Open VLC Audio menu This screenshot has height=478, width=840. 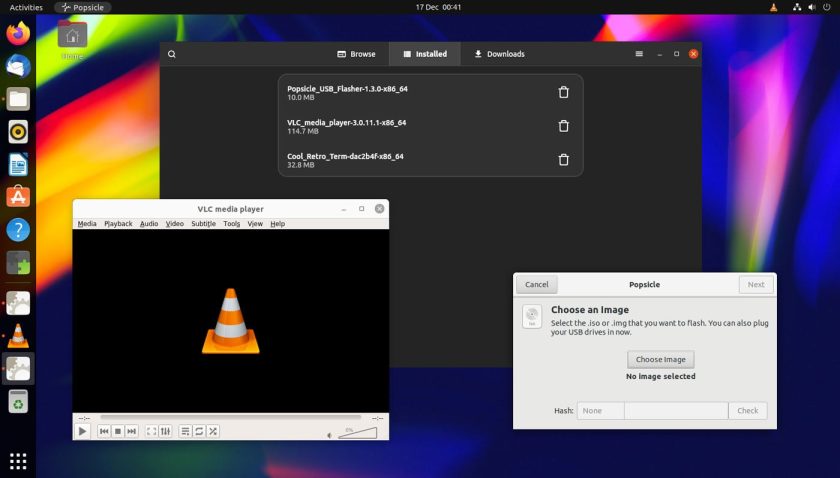149,223
